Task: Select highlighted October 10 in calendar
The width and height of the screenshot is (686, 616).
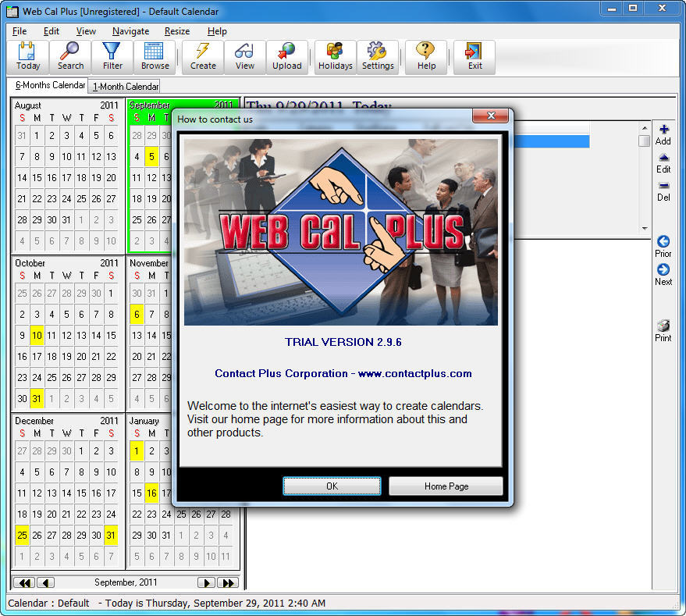Action: point(37,336)
